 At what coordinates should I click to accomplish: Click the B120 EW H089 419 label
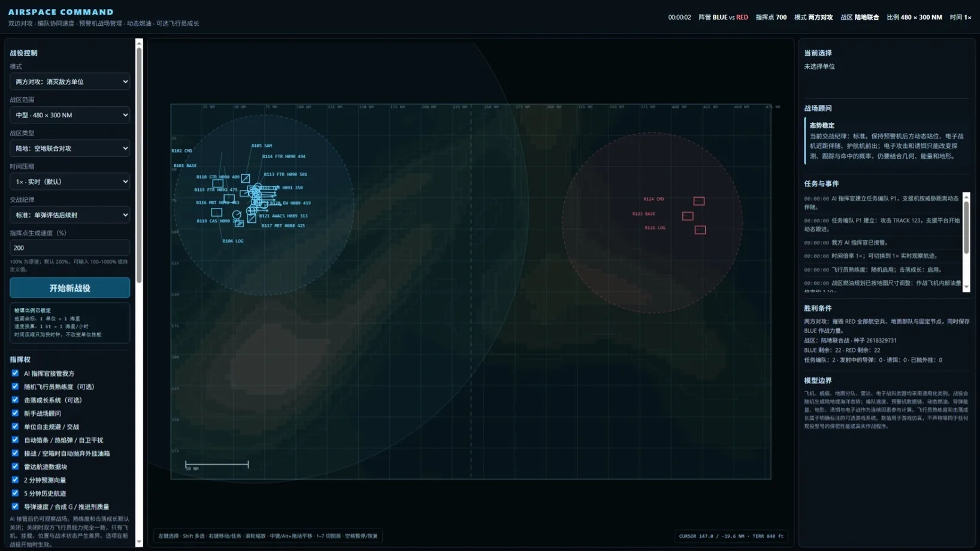291,203
